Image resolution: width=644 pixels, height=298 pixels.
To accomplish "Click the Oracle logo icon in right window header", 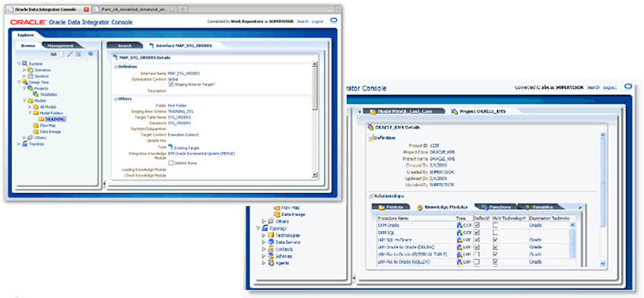I will [627, 87].
